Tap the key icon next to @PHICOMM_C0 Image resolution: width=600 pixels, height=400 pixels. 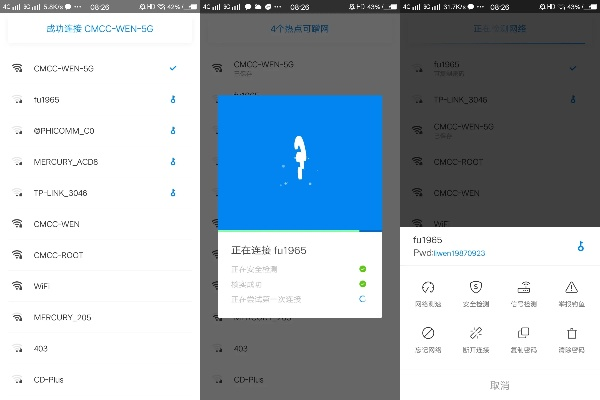coord(173,130)
